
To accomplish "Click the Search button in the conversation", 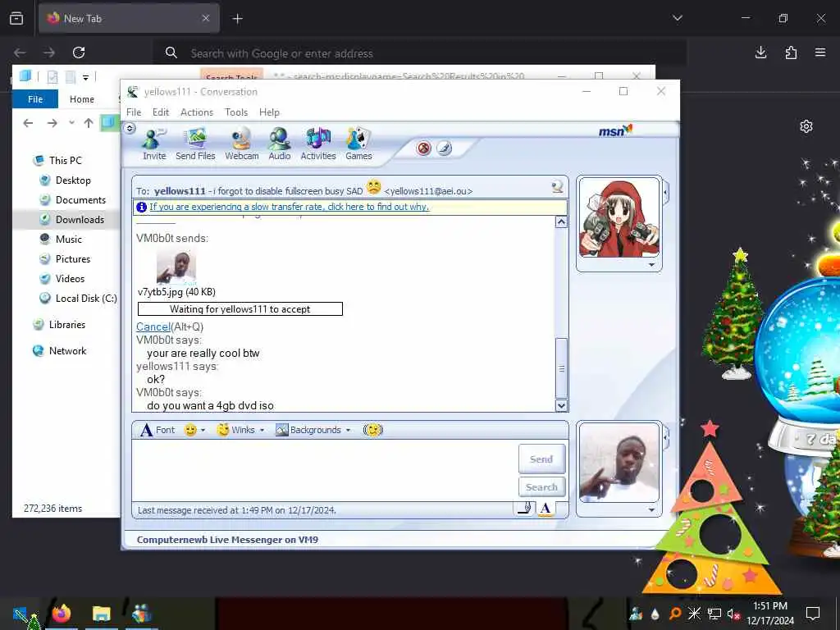I will 541,487.
